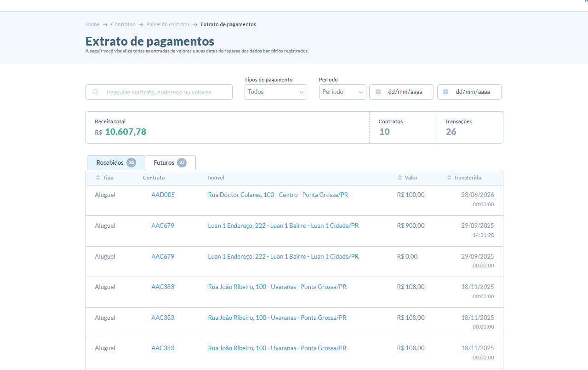Click the Transferido column header label
This screenshot has height=370, width=588.
(468, 178)
